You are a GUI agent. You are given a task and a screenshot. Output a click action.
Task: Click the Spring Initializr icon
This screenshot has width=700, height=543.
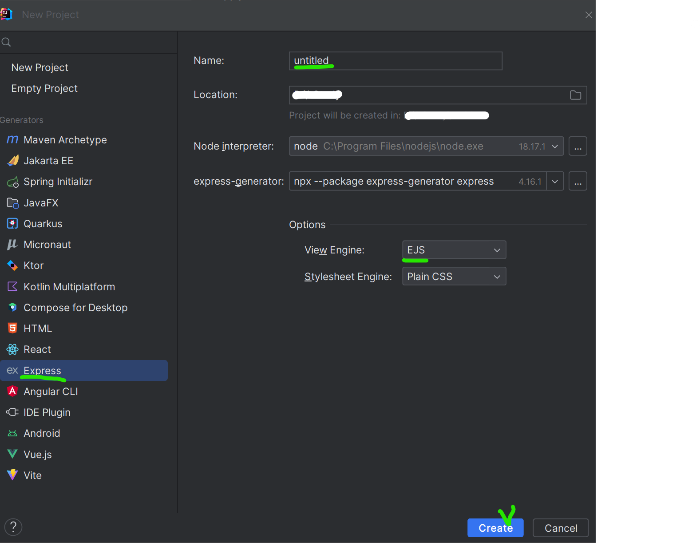pos(12,182)
